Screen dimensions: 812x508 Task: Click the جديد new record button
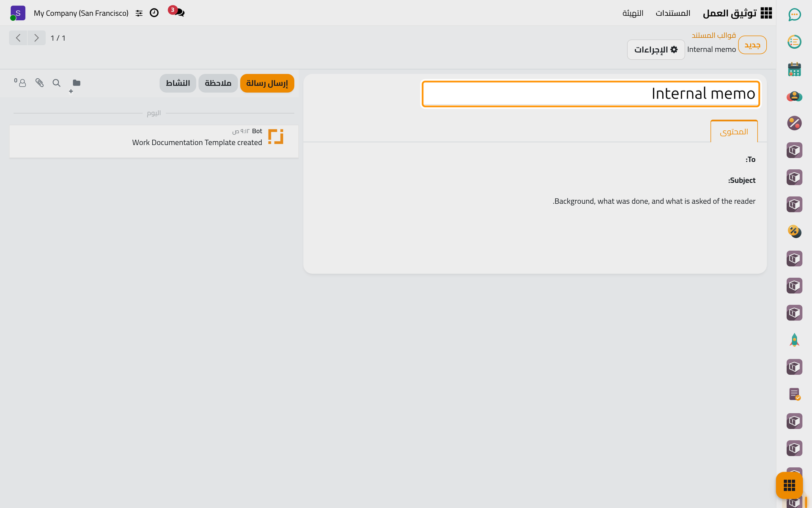click(x=752, y=45)
